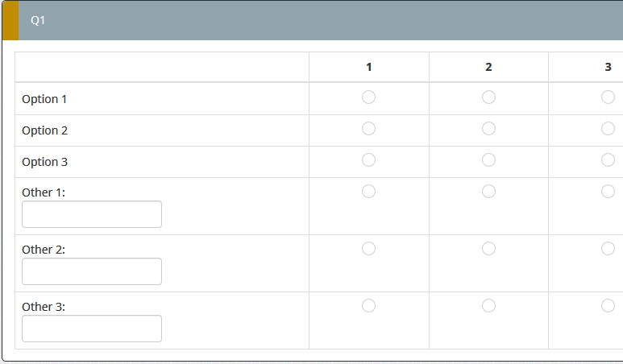This screenshot has height=364, width=623.
Task: Focus the Other 2 text box
Action: coord(92,271)
